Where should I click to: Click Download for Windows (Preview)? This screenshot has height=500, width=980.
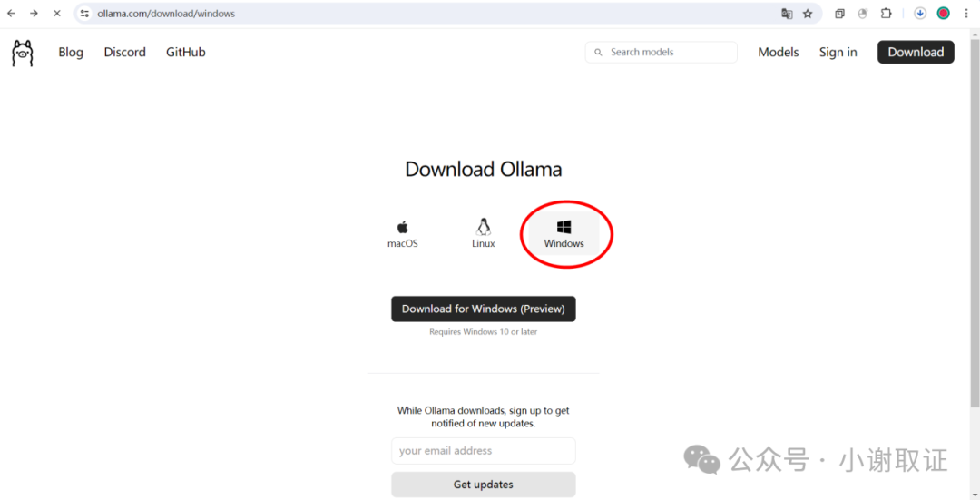pyautogui.click(x=483, y=309)
